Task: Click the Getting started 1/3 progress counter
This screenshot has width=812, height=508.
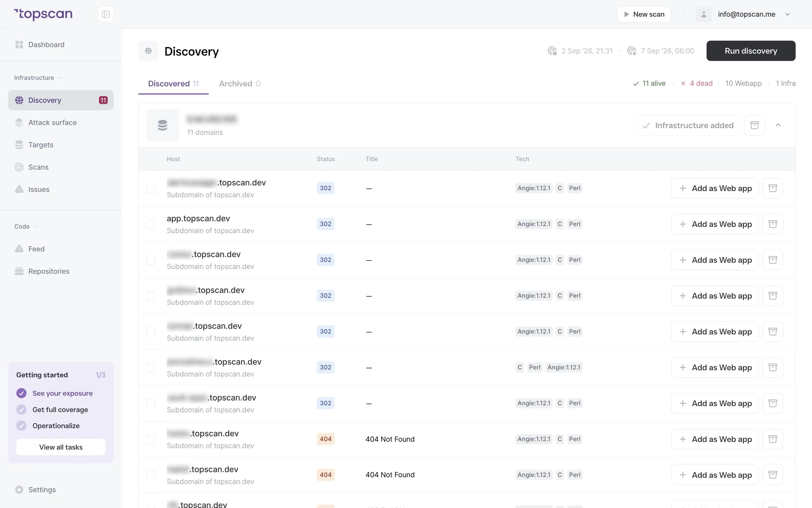Action: tap(100, 375)
